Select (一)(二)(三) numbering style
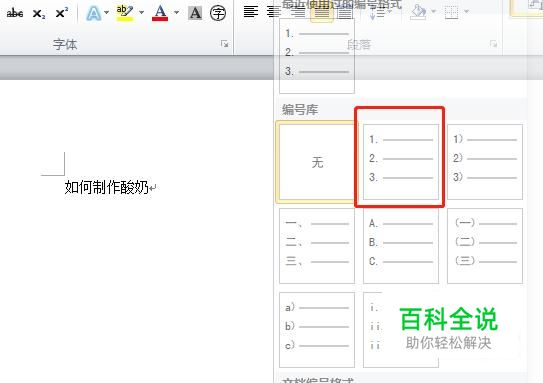The image size is (543, 383). pyautogui.click(x=485, y=246)
